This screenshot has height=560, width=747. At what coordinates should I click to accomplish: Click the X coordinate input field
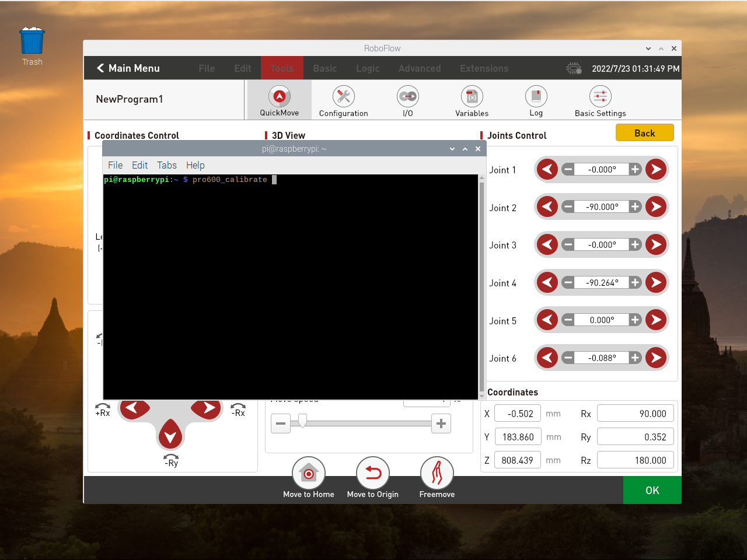tap(517, 414)
